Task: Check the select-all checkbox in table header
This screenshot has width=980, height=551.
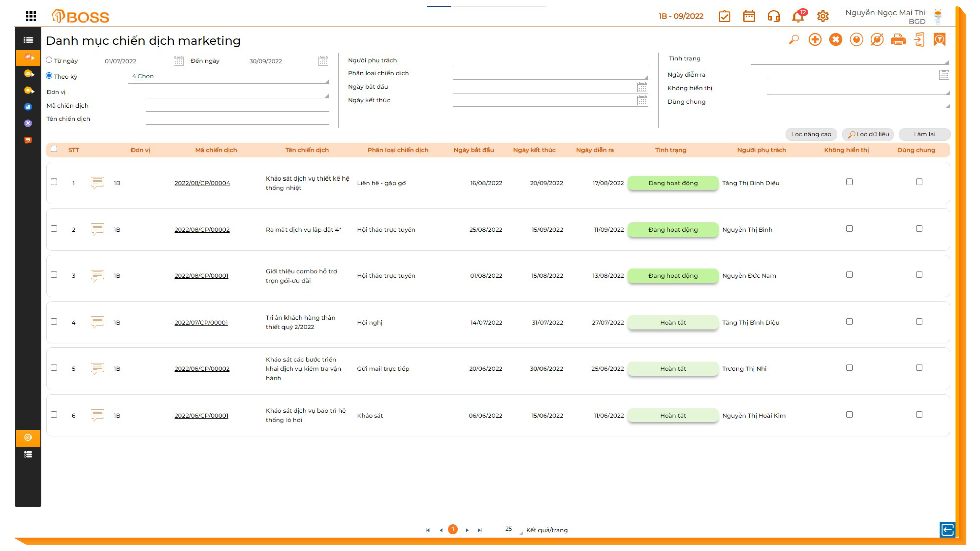Action: coord(54,149)
